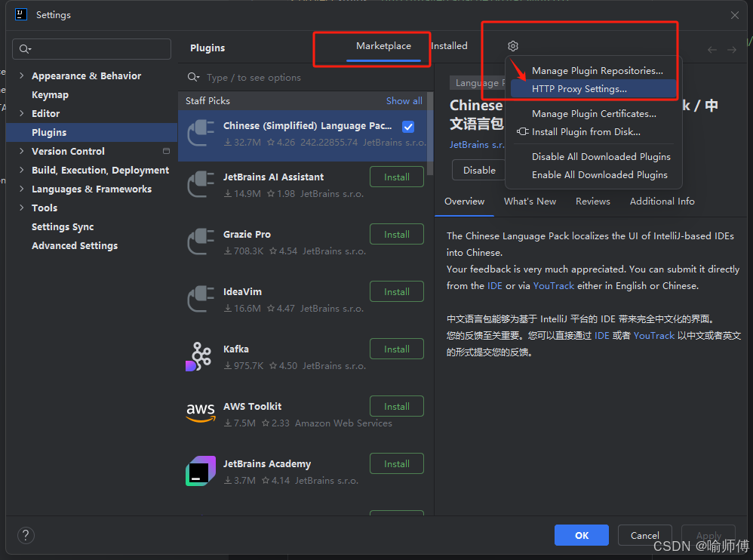Viewport: 753px width, 560px height.
Task: Expand Appearance & Behavior section
Action: click(22, 75)
